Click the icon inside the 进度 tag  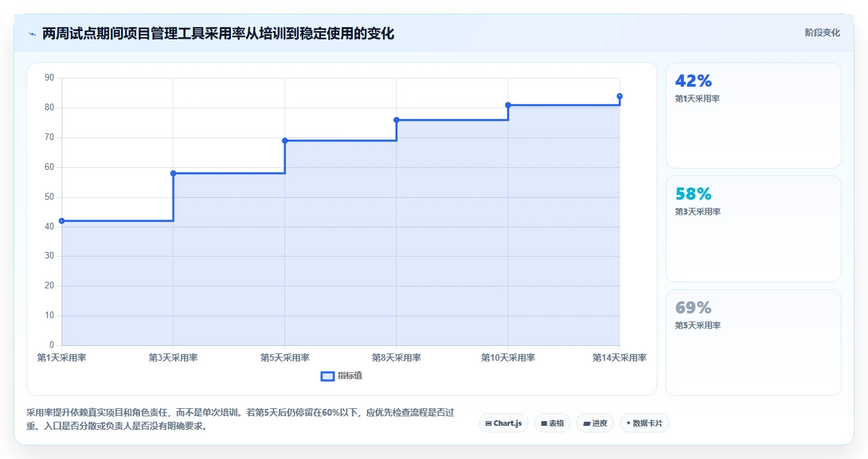[586, 423]
